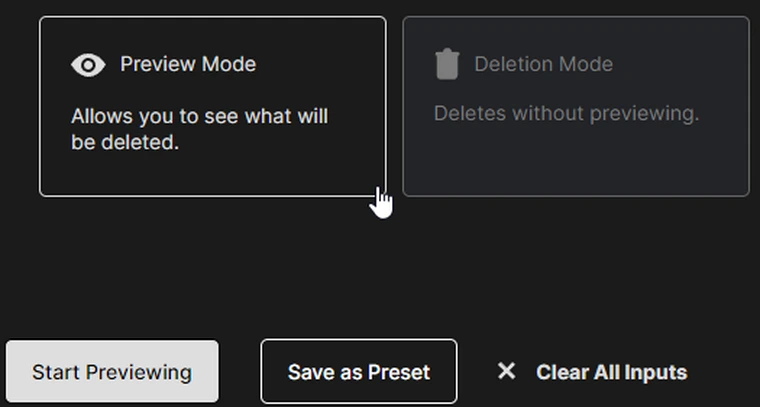Store current settings using Save as Preset
The width and height of the screenshot is (760, 407).
pos(359,372)
